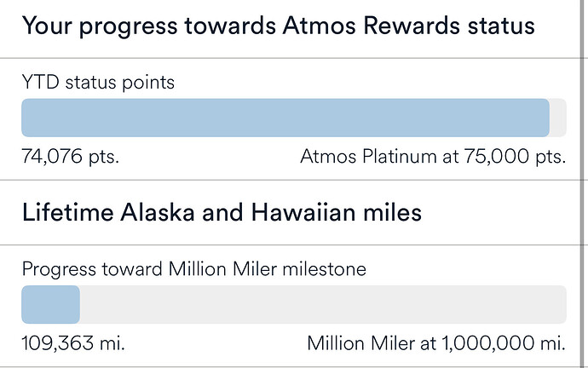Click the word Platinum in the status target

tap(400, 156)
